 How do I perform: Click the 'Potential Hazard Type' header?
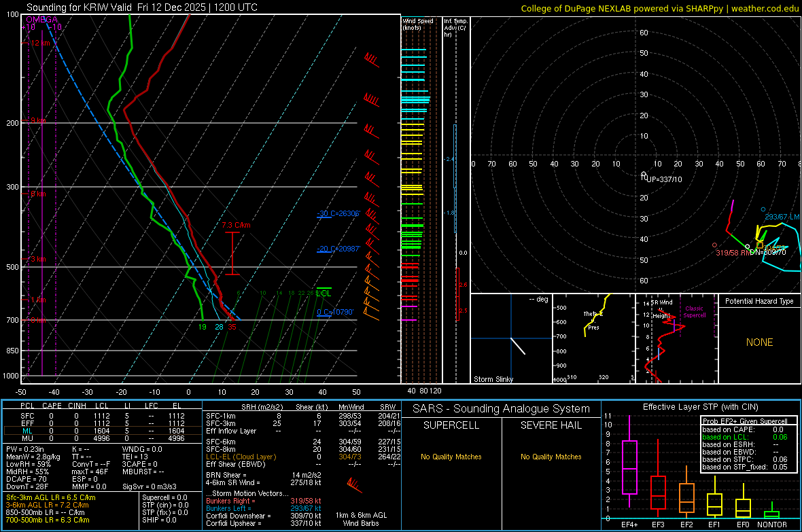coord(759,301)
